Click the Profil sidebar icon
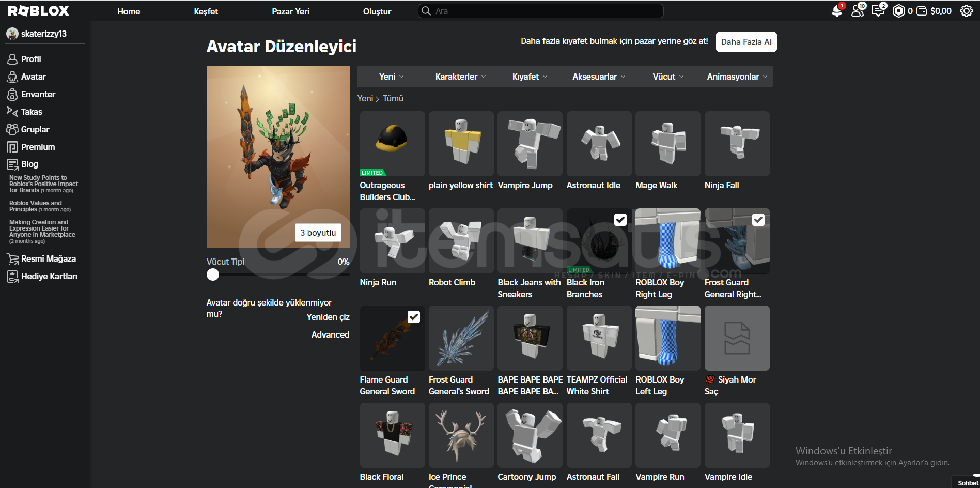This screenshot has width=980, height=488. (x=12, y=59)
